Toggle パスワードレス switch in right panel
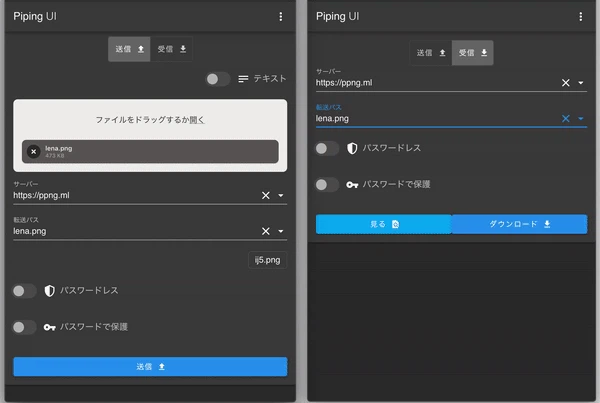This screenshot has width=600, height=403. [x=327, y=148]
